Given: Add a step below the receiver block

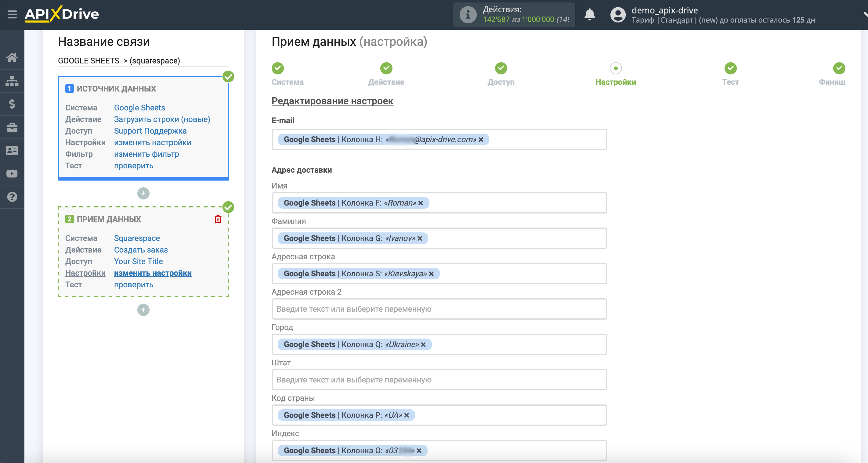Looking at the screenshot, I should click(143, 310).
